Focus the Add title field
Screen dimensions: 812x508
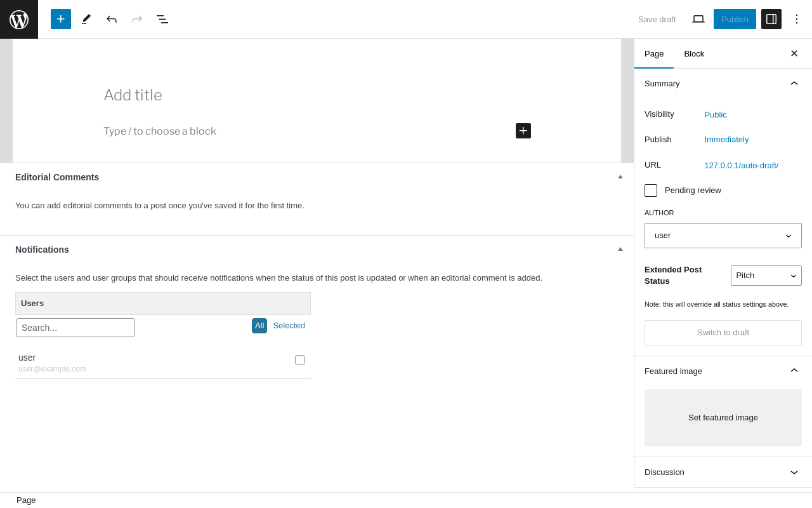[317, 95]
